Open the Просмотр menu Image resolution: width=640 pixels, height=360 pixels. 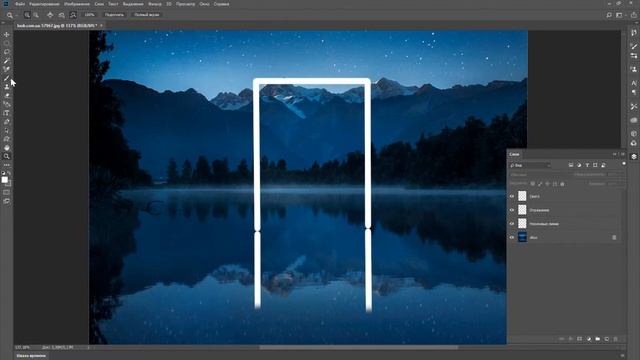click(x=185, y=4)
